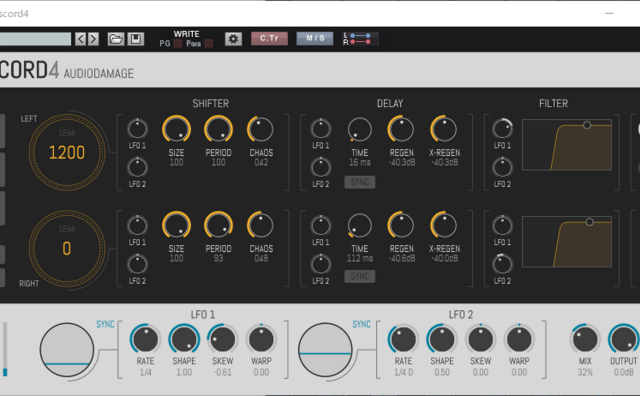
Task: Click the right filter response graph
Action: tap(567, 242)
